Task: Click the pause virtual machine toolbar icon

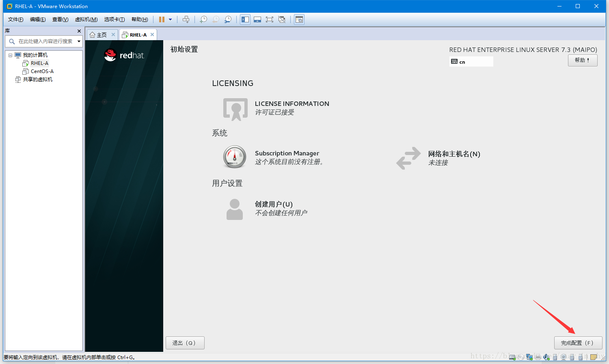Action: click(x=162, y=19)
